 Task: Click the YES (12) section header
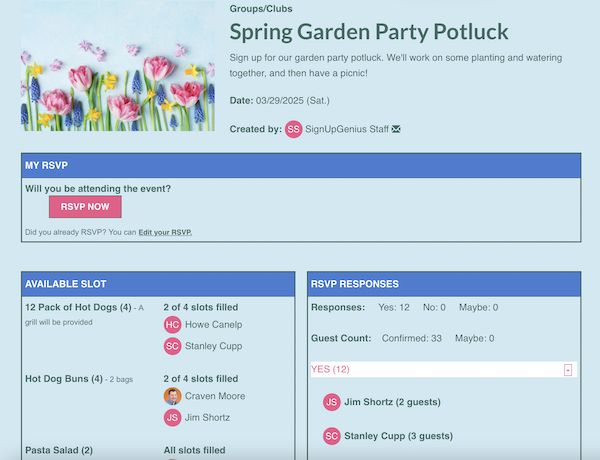(x=444, y=369)
